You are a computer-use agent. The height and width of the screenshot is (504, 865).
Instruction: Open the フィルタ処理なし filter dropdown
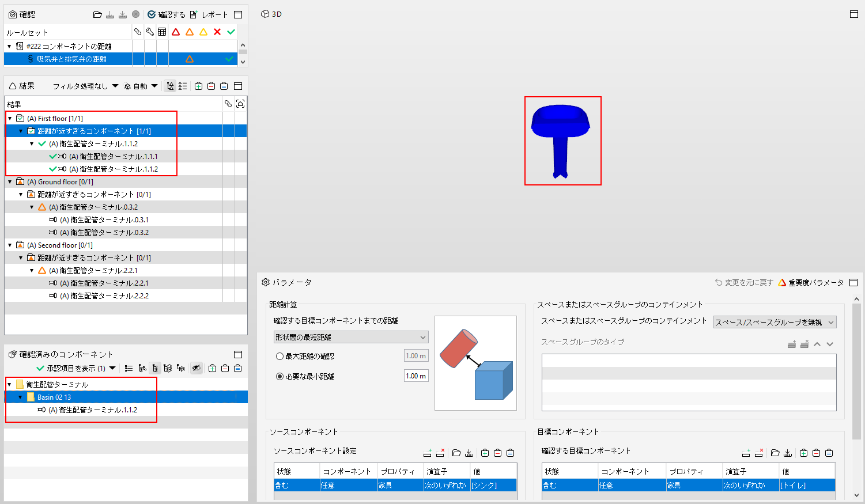[85, 86]
